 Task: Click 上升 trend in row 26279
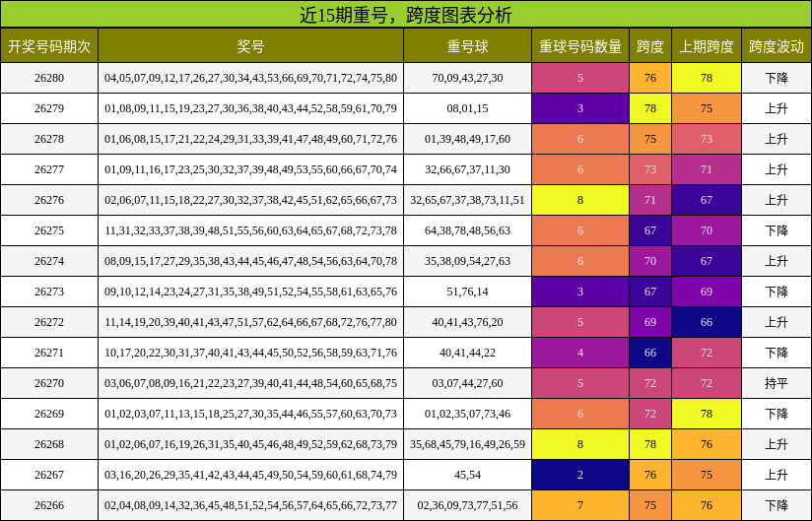coord(777,108)
